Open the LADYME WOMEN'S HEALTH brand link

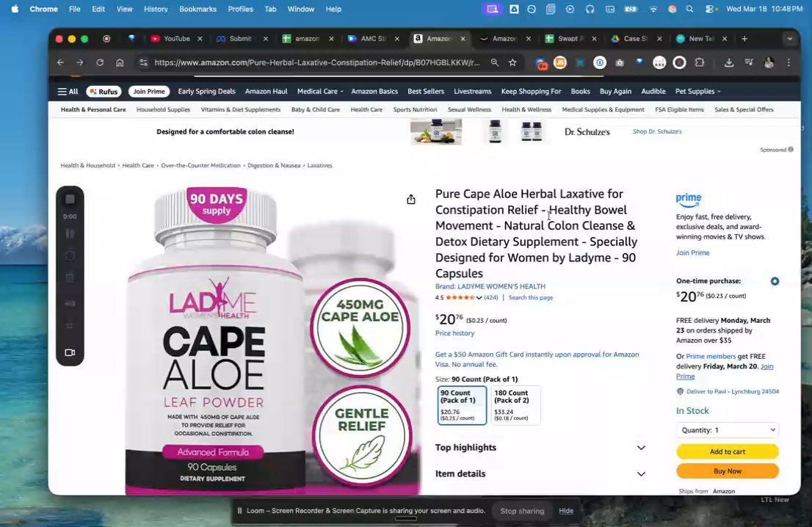pyautogui.click(x=490, y=286)
